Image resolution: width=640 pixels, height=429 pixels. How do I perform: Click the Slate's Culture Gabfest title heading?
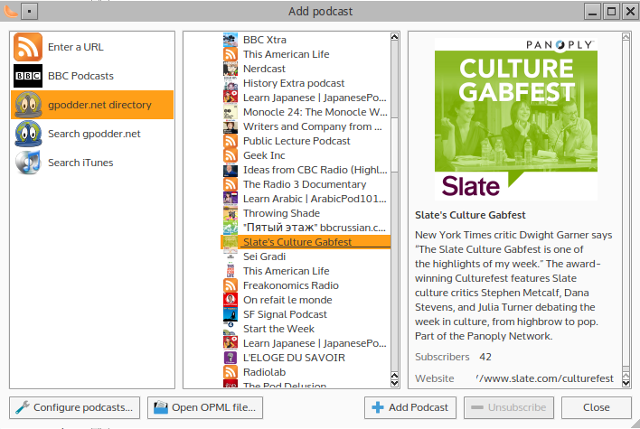tap(470, 215)
